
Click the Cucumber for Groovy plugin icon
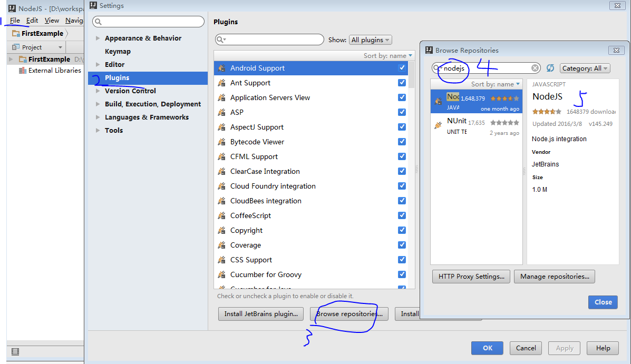221,274
